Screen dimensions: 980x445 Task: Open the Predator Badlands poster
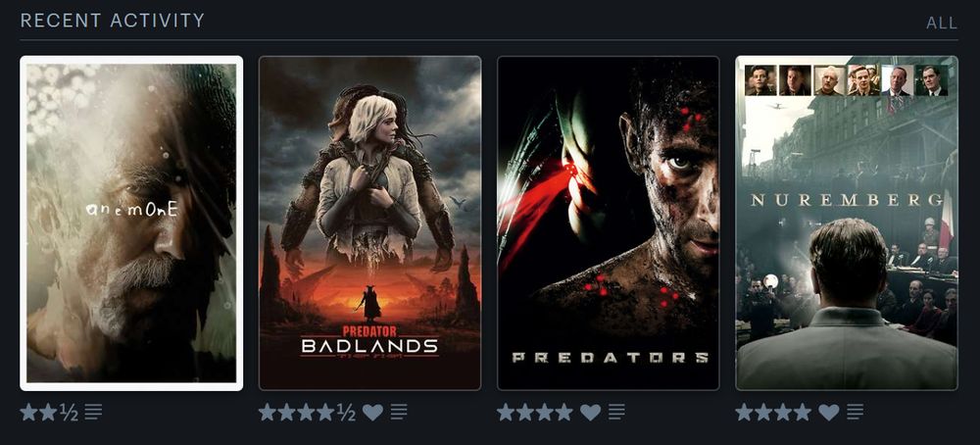[x=370, y=223]
